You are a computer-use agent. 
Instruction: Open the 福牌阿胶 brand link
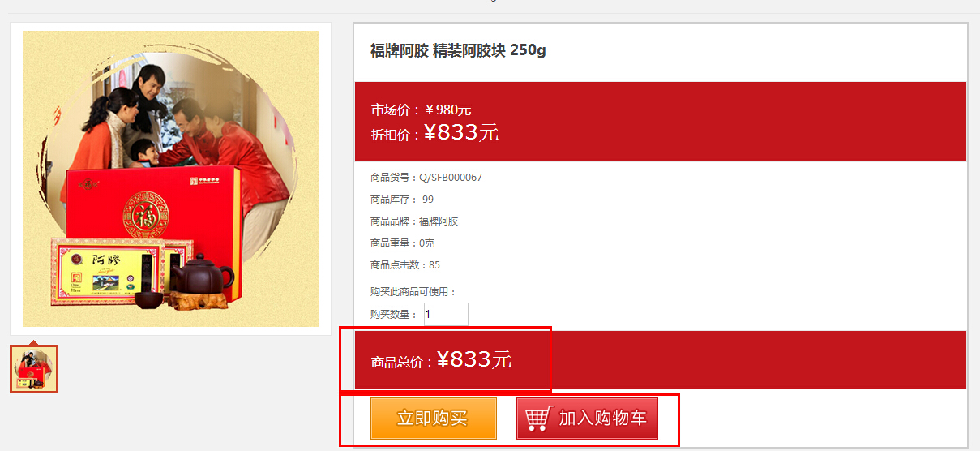pos(439,221)
